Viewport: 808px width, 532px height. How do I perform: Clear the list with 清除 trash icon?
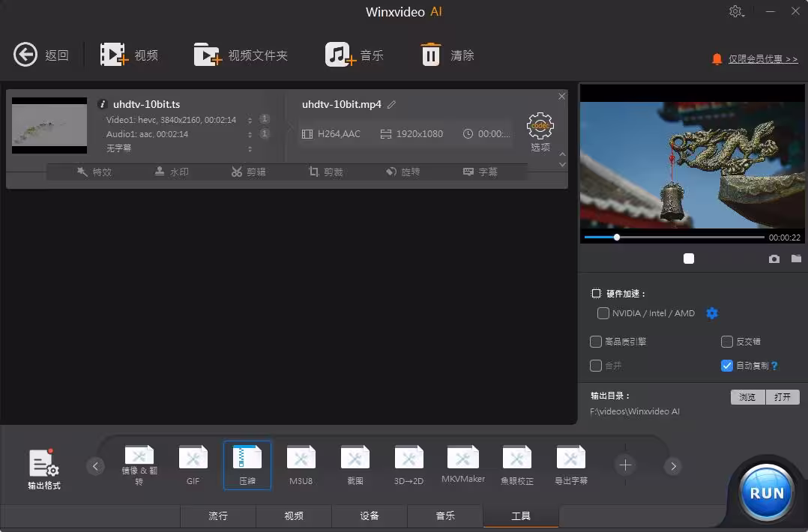point(431,55)
